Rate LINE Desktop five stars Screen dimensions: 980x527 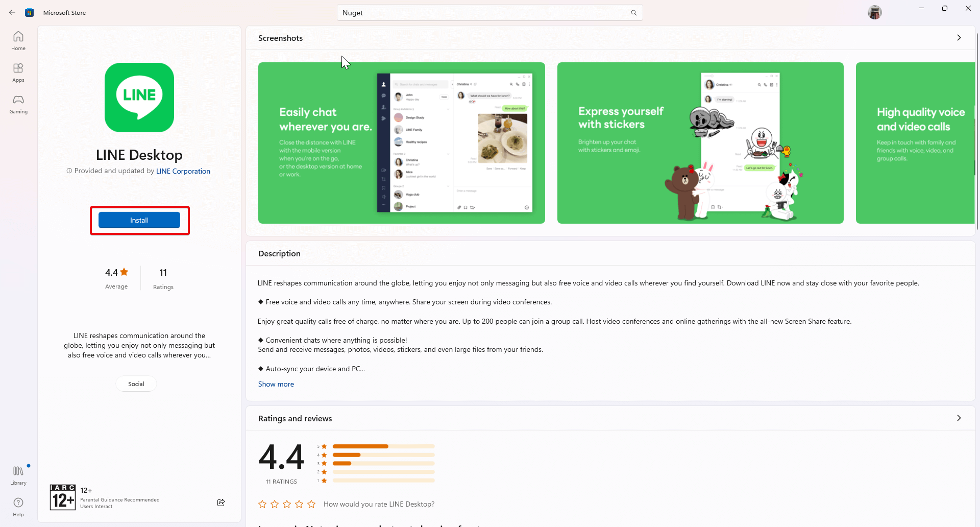tap(311, 504)
